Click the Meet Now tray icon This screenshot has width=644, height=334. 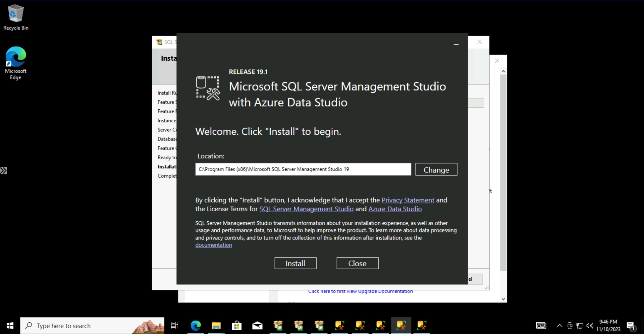pos(570,326)
